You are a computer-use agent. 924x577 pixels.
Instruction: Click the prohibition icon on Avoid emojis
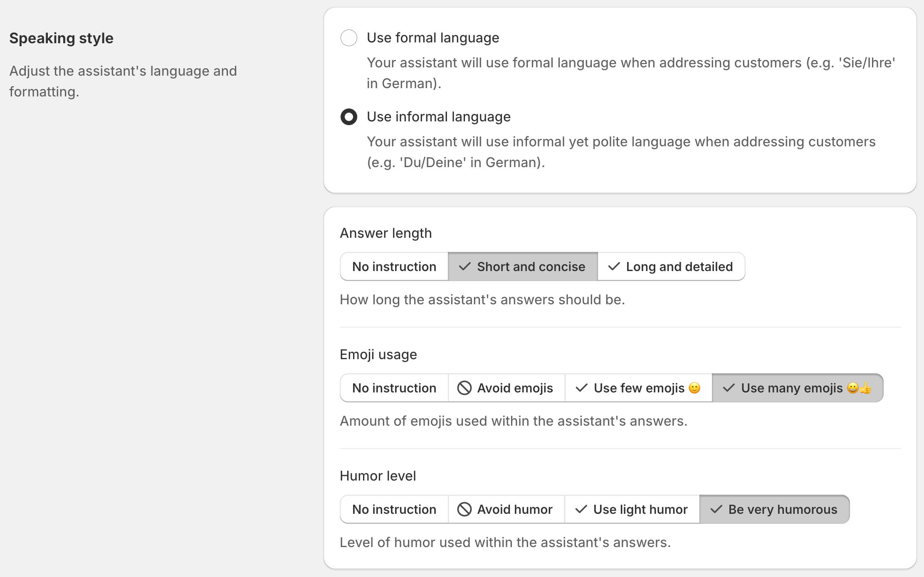pos(464,388)
